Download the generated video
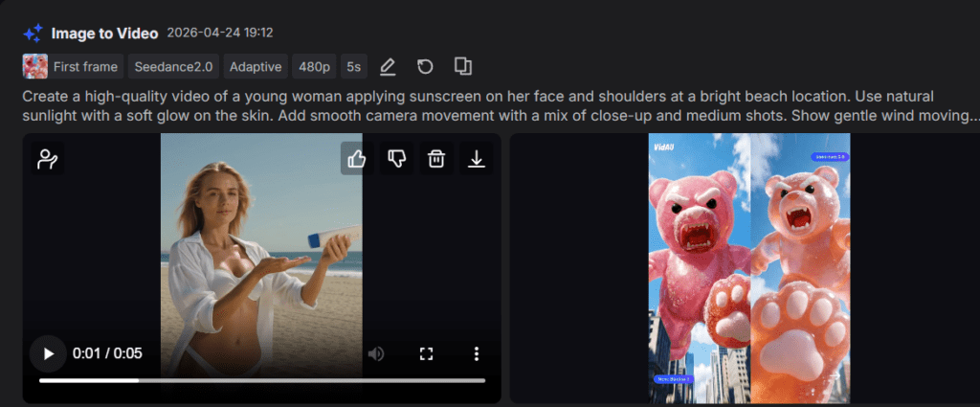 click(476, 159)
